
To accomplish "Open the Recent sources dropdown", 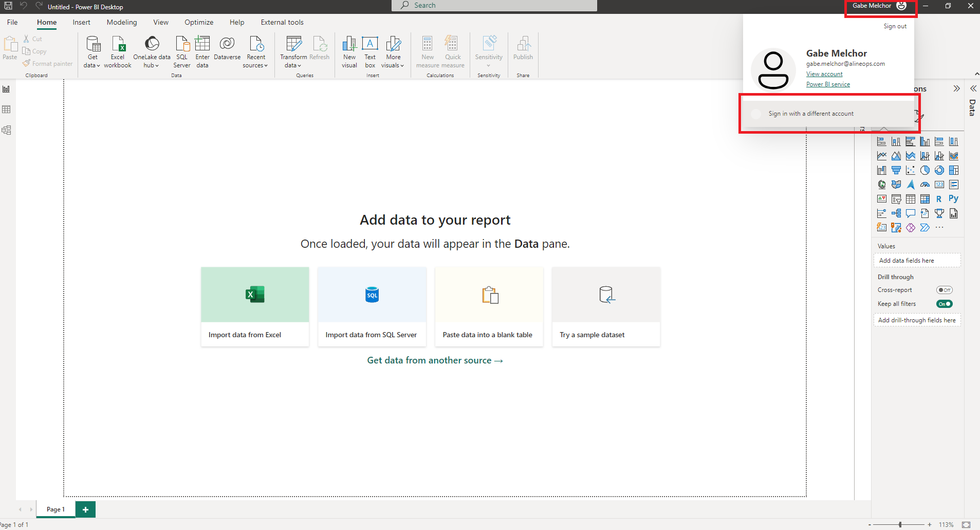I will tap(255, 52).
